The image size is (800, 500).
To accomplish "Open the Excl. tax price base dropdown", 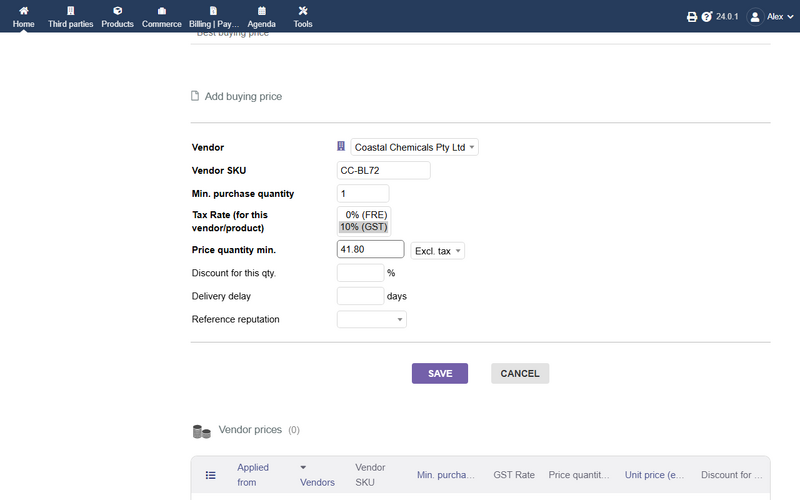I will coord(438,251).
